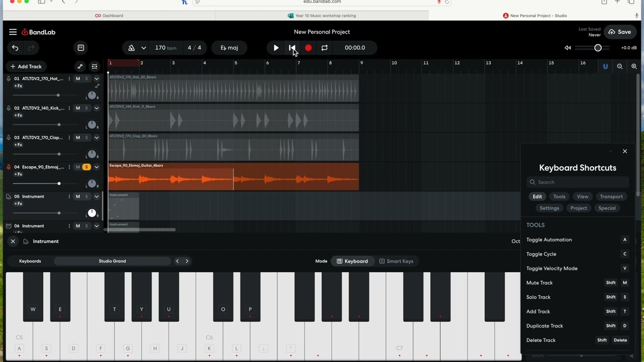Mute track 02 Kick
The width and height of the screenshot is (644, 362).
pos(77,108)
